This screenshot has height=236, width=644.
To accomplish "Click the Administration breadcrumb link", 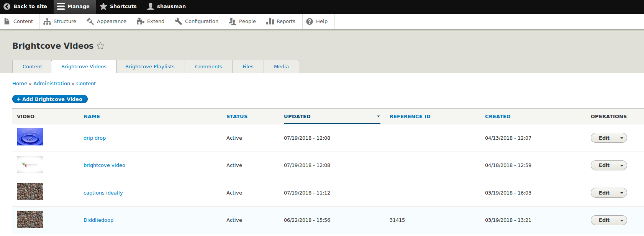I will click(52, 84).
